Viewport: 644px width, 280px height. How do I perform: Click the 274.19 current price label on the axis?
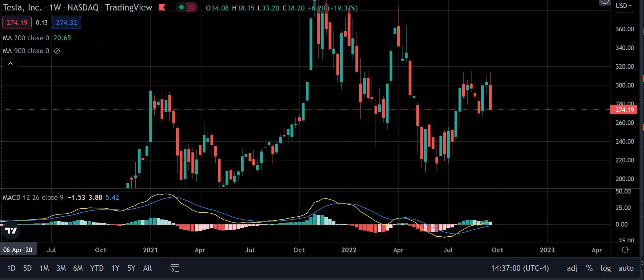coord(624,109)
